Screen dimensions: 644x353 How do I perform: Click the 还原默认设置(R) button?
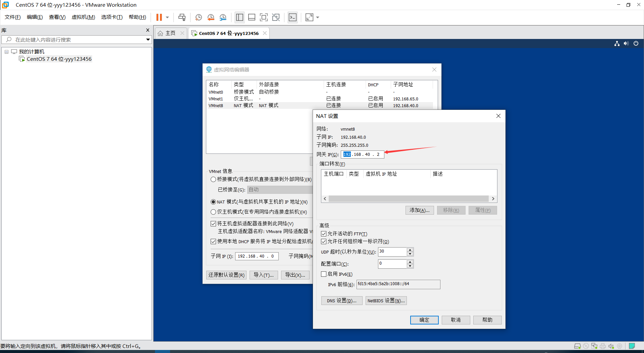point(226,275)
